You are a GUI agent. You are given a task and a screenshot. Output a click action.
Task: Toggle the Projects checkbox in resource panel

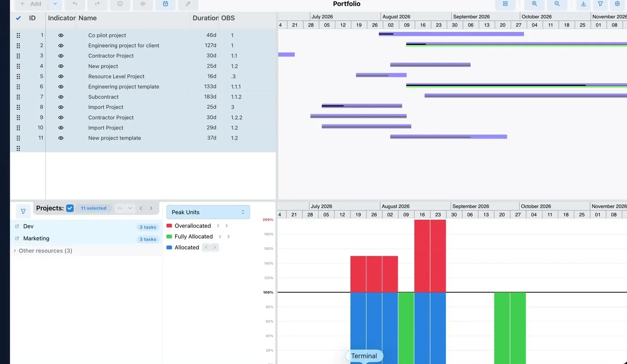click(x=70, y=208)
